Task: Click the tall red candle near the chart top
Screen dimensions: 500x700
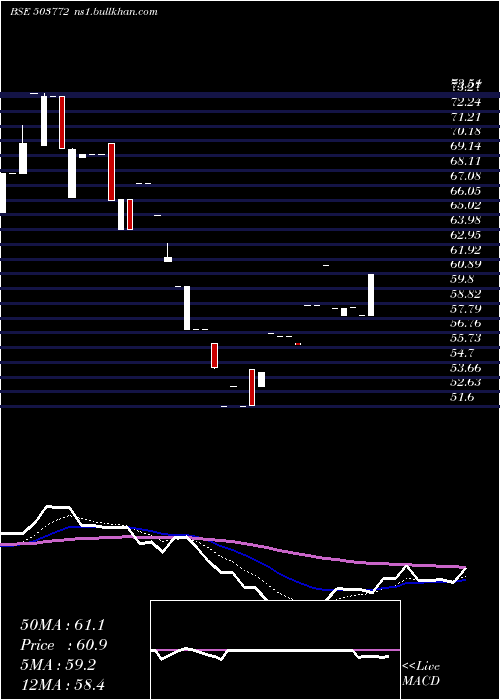Action: click(x=62, y=122)
